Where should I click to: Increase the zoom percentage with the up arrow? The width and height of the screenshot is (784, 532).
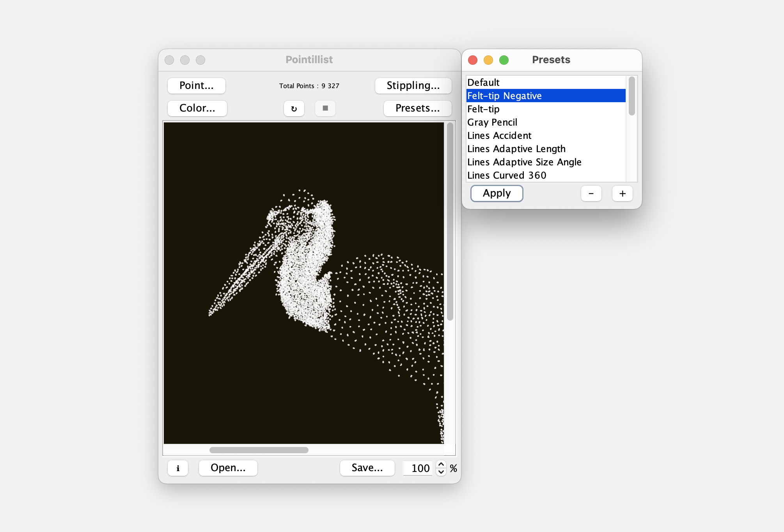coord(441,464)
